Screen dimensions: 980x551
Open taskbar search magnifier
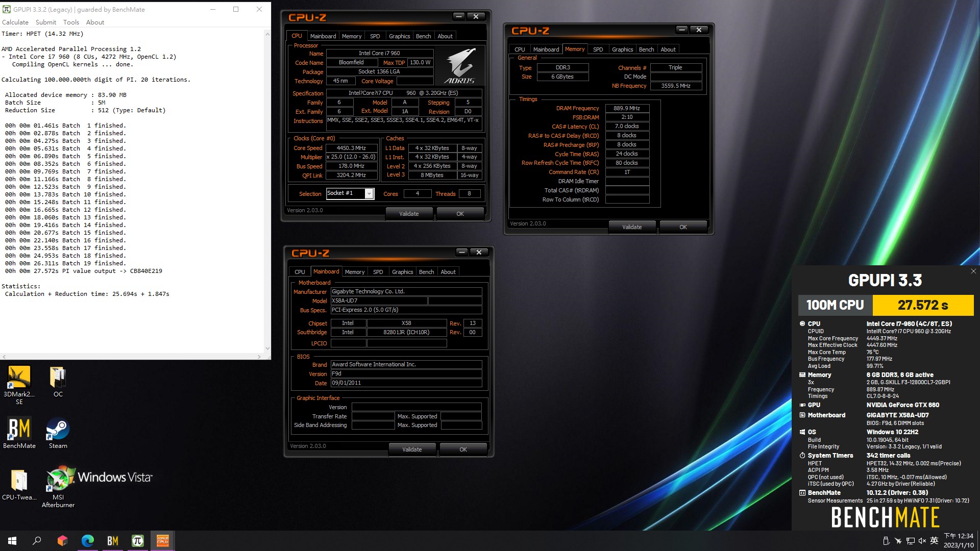coord(37,541)
